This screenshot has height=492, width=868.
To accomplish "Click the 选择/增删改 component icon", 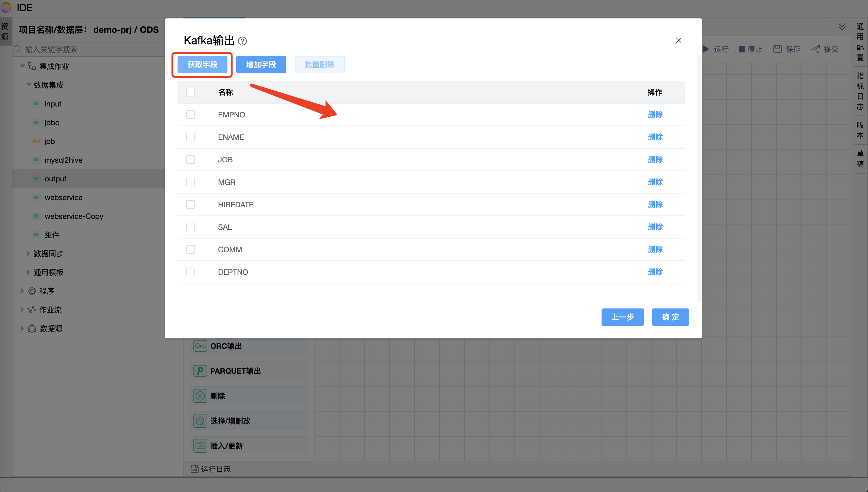I will [x=200, y=421].
